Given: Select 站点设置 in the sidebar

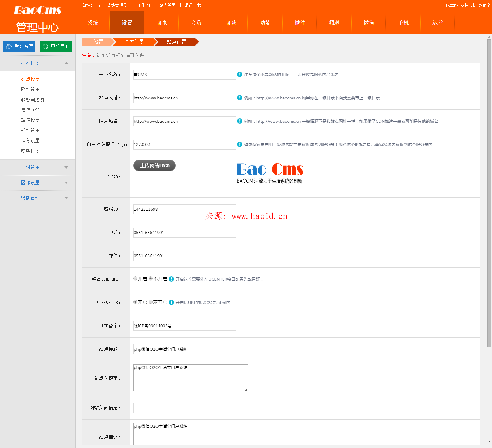Looking at the screenshot, I should (x=30, y=79).
